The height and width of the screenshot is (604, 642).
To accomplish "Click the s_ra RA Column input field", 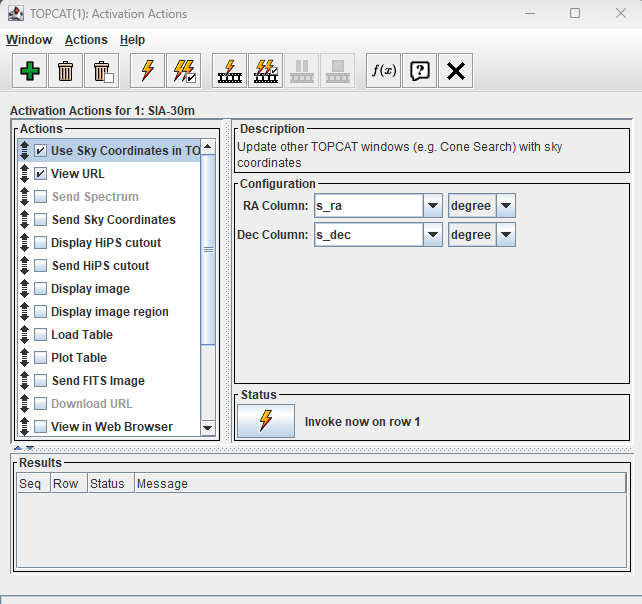I will click(x=368, y=206).
